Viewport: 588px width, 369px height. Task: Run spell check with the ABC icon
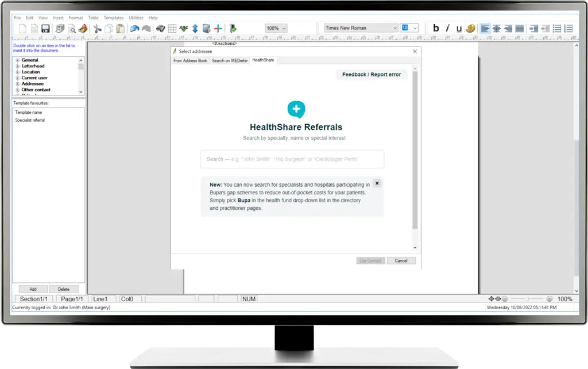click(183, 28)
